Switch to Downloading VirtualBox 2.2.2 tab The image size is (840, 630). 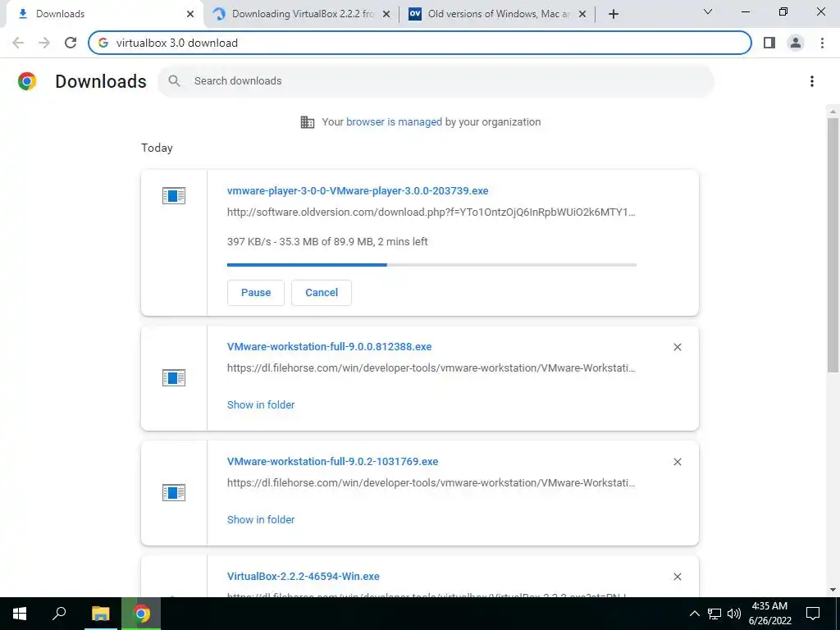point(301,14)
